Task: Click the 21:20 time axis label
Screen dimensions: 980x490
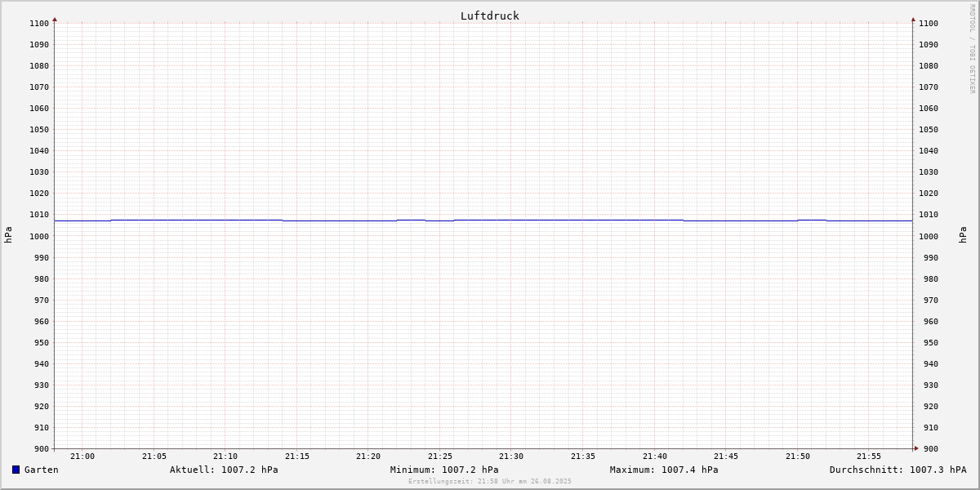Action: (368, 457)
